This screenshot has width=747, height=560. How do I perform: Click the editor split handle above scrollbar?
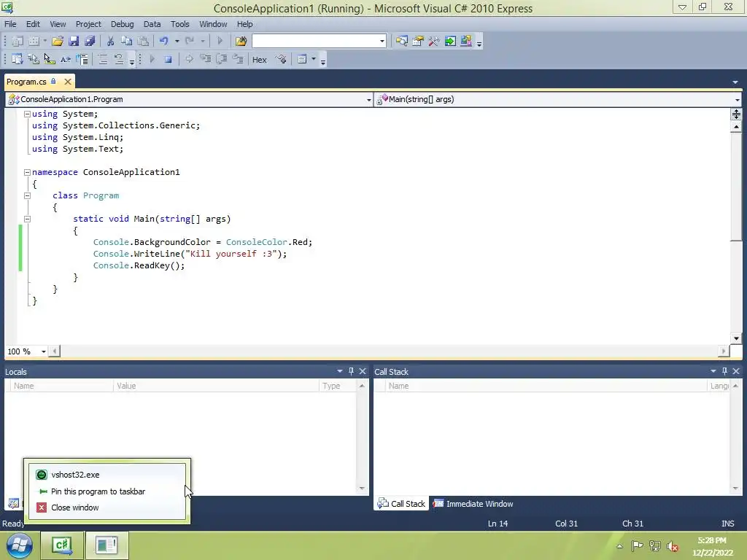[736, 114]
